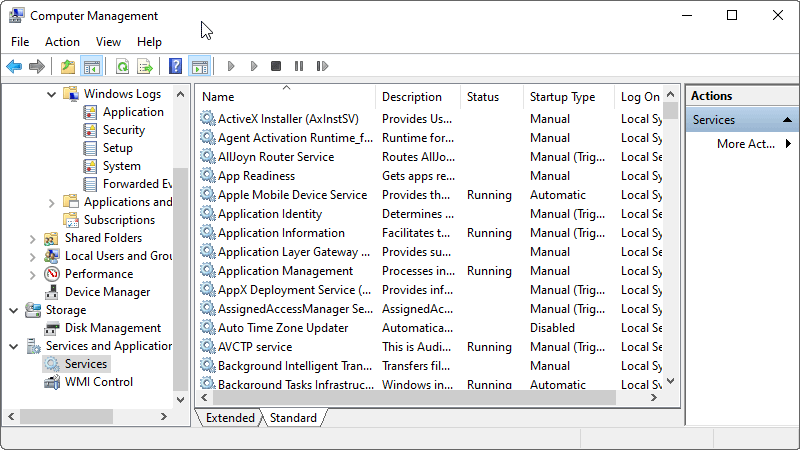
Task: Open the Help menu
Action: 149,42
